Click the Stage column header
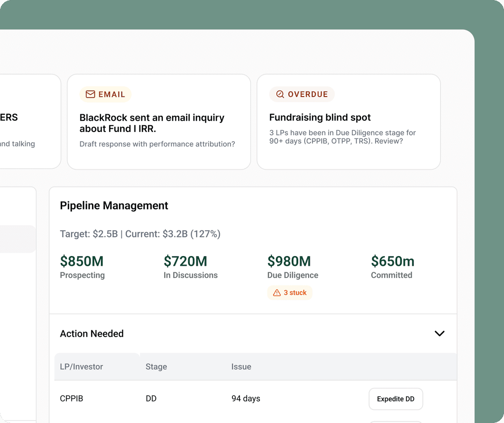Image resolution: width=504 pixels, height=423 pixels. 156,367
